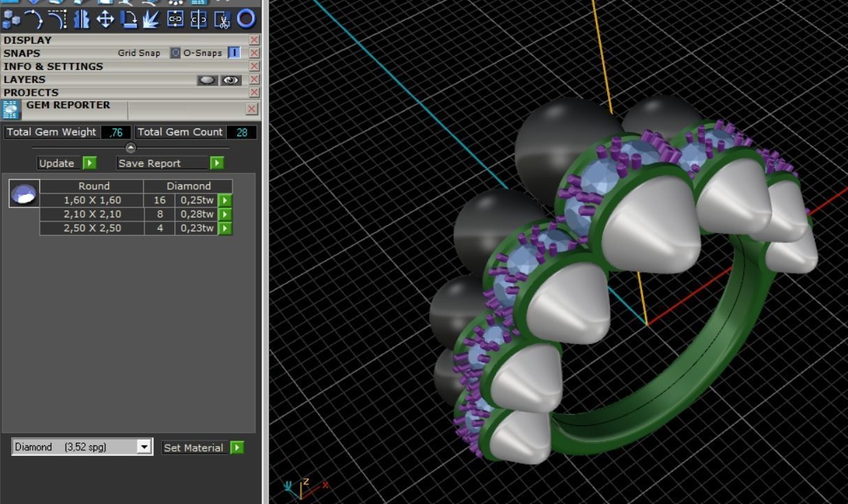This screenshot has width=848, height=504.
Task: Select the blue ring tool icon
Action: click(x=246, y=19)
